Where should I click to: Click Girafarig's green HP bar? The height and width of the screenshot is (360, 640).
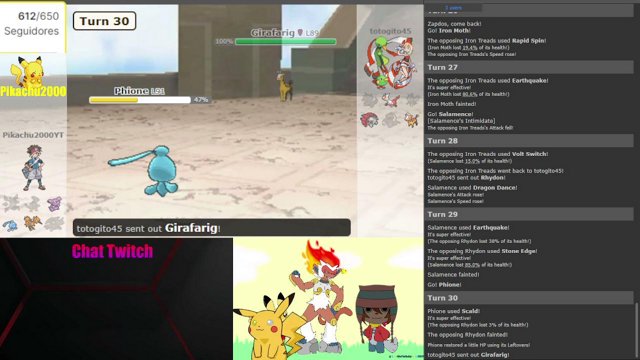286,41
